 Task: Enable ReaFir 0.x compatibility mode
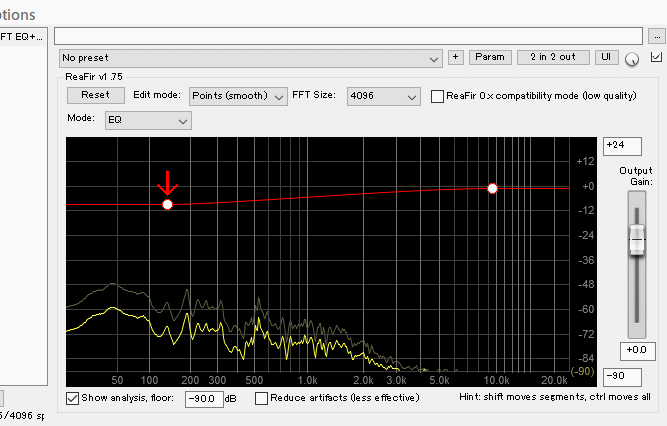[438, 97]
